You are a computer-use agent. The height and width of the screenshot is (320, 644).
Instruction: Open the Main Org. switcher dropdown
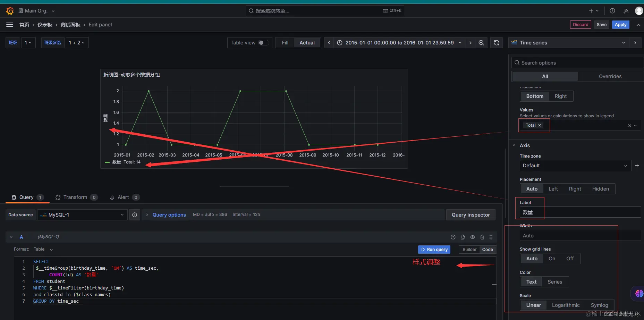pyautogui.click(x=36, y=11)
